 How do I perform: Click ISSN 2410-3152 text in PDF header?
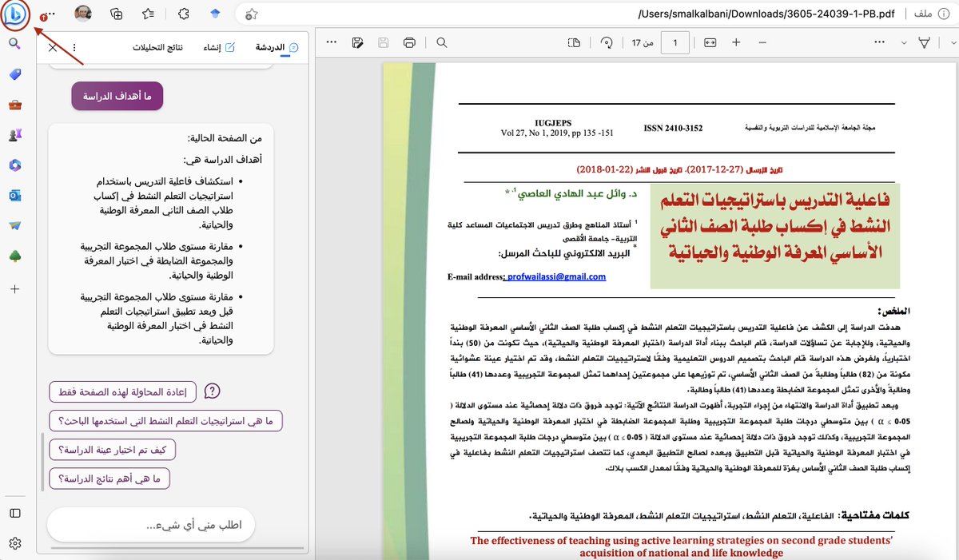coord(673,128)
